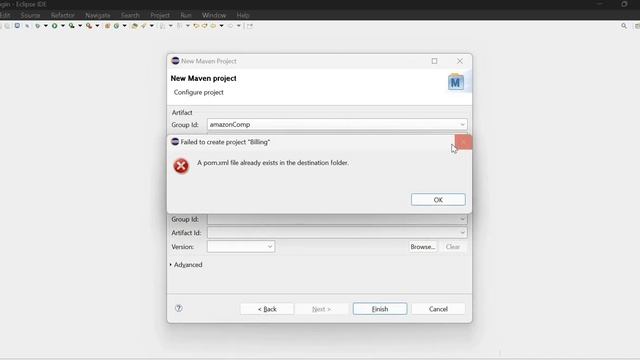Open the Source menu
This screenshot has height=360, width=640.
pyautogui.click(x=30, y=15)
